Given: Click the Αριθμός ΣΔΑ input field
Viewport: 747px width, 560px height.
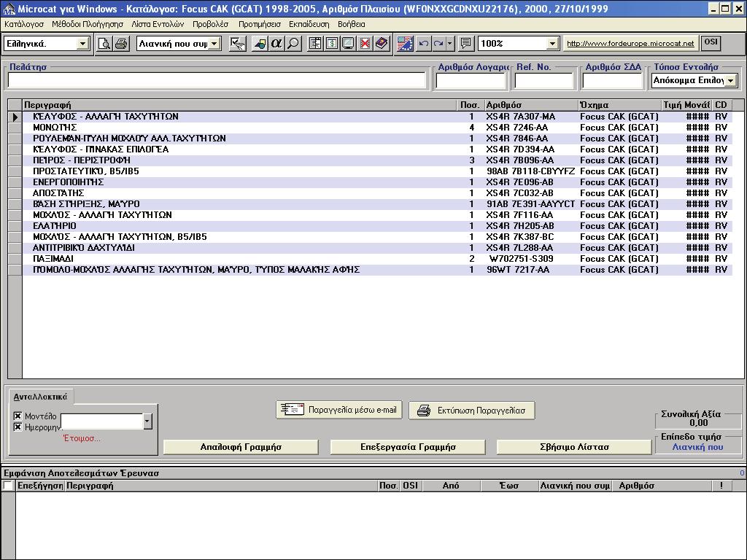Looking at the screenshot, I should click(613, 80).
